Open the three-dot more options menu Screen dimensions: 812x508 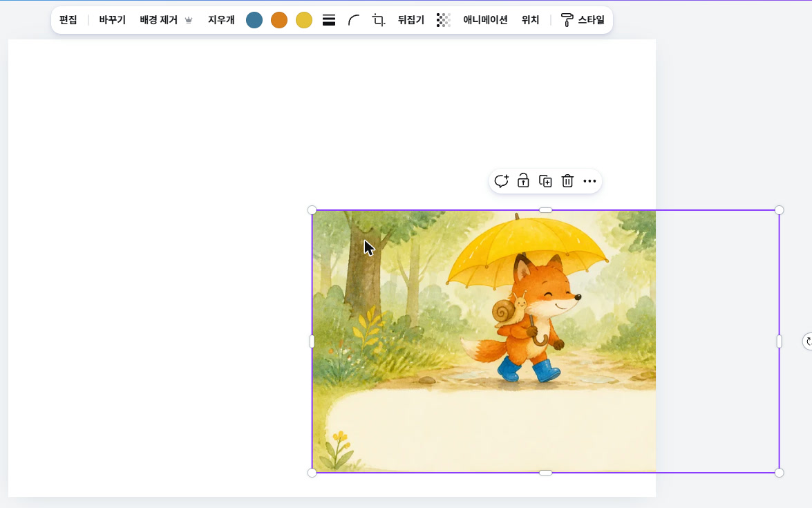[589, 181]
